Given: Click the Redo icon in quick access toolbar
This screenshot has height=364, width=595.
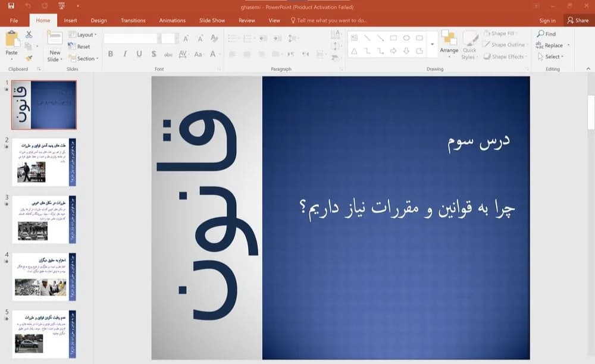Looking at the screenshot, I should (x=45, y=6).
